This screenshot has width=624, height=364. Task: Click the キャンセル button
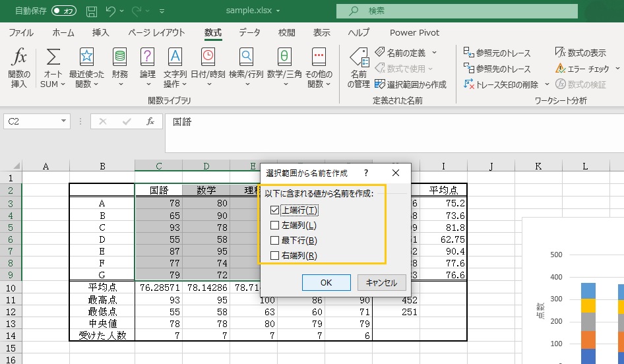click(381, 282)
